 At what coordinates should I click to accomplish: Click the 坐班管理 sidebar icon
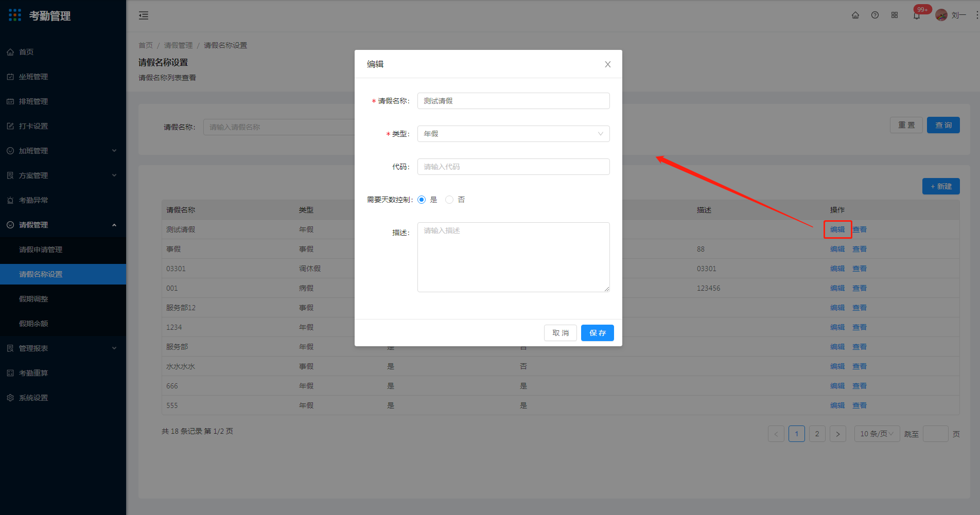click(10, 77)
